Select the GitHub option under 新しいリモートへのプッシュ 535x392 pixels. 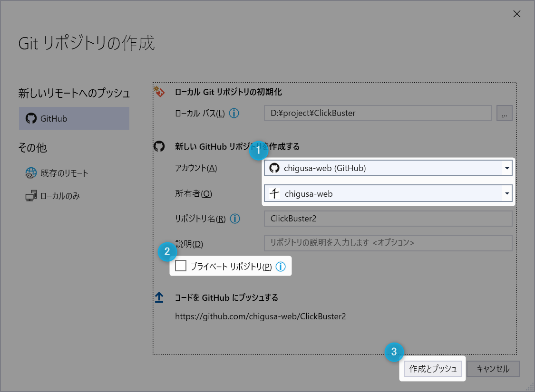(x=74, y=118)
